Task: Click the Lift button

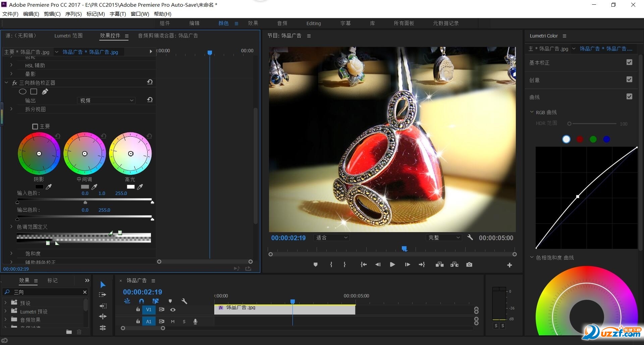Action: 440,265
